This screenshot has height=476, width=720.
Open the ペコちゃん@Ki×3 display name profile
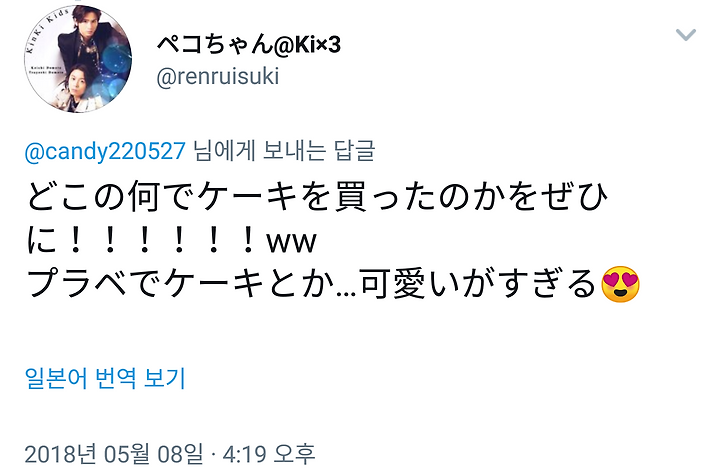tap(248, 45)
